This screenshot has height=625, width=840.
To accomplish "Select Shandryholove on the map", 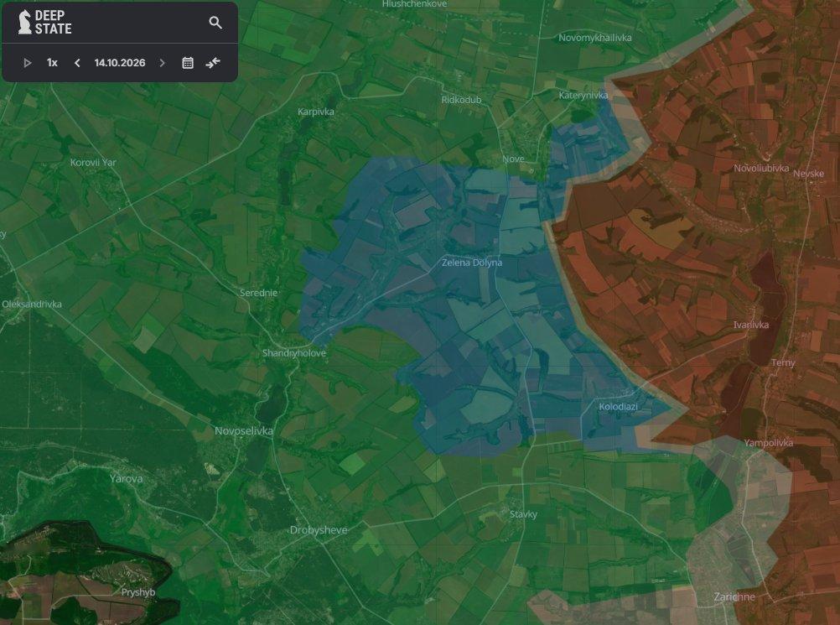I will [x=294, y=353].
